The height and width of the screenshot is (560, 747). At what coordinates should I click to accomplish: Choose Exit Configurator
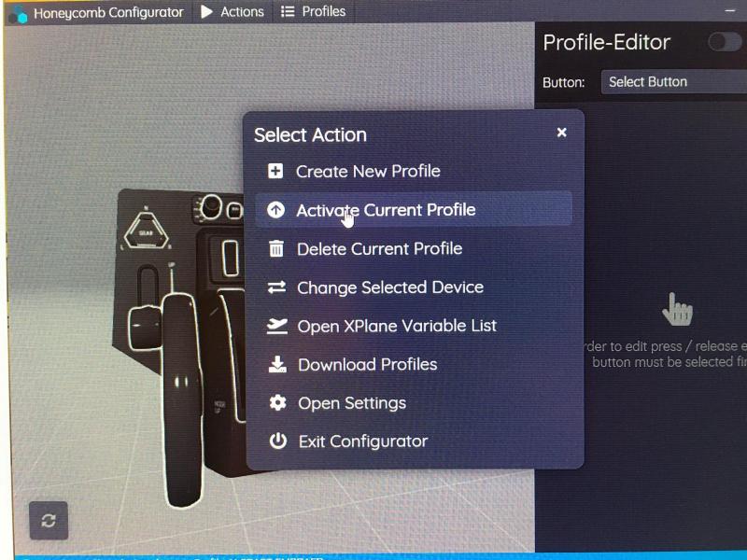[x=414, y=441]
